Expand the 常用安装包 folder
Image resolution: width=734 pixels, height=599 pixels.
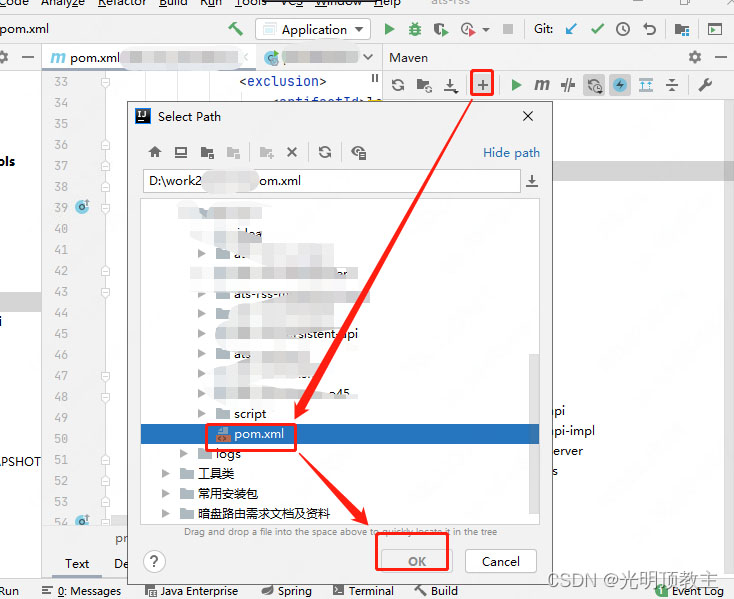coord(166,493)
